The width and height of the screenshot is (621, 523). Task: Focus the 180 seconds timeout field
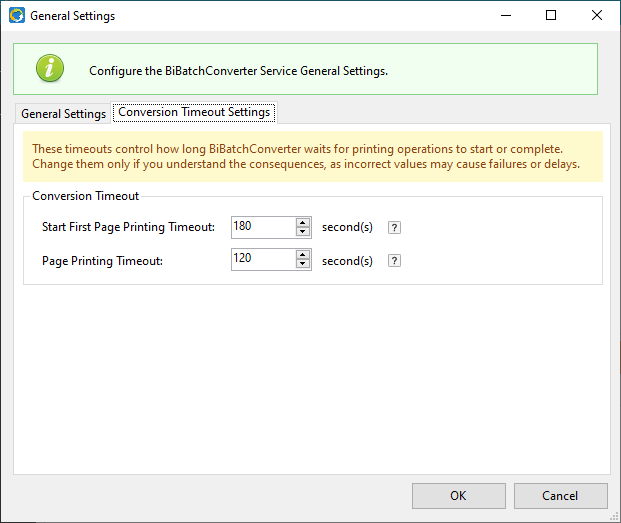coord(263,227)
